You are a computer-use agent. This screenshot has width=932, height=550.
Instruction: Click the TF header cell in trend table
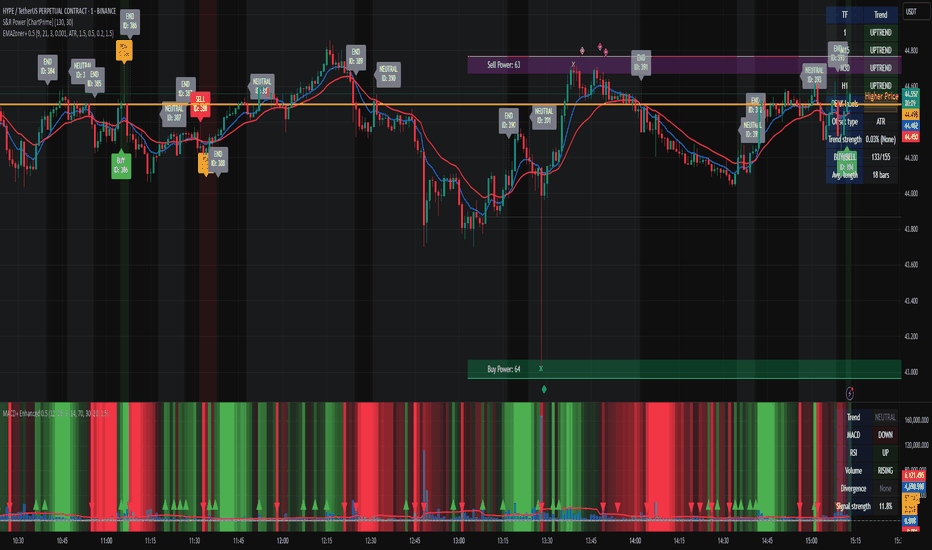[845, 14]
